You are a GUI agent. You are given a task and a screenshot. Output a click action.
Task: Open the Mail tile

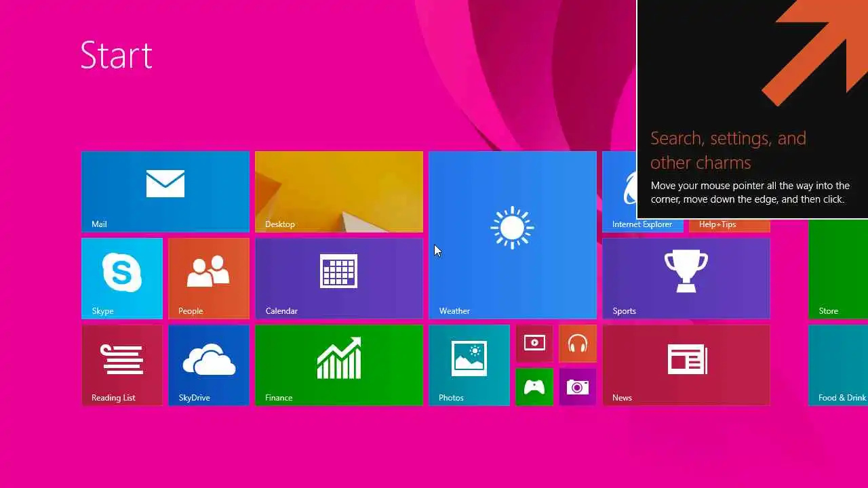165,192
